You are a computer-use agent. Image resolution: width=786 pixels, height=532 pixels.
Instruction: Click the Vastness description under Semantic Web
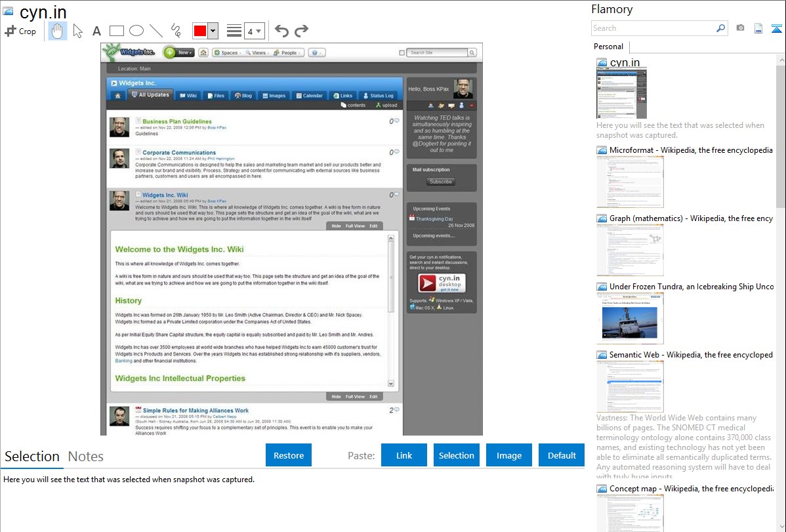tap(684, 446)
